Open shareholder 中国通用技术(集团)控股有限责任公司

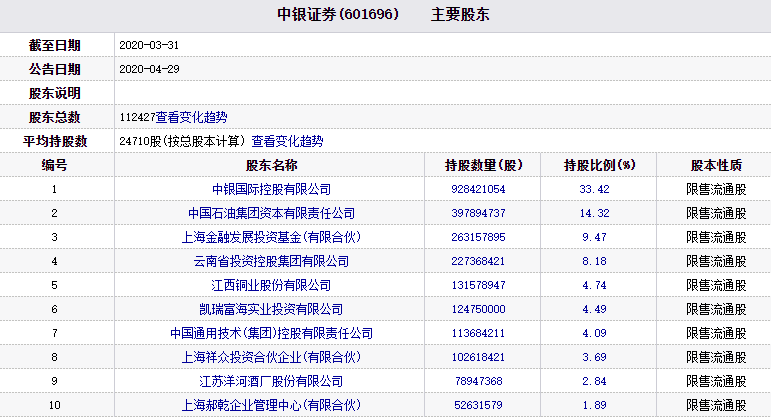tap(271, 333)
